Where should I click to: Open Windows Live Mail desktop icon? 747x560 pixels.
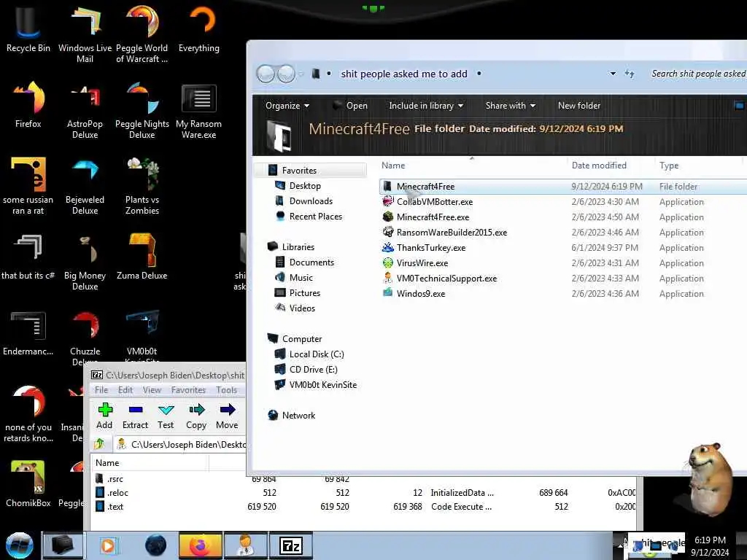85,34
